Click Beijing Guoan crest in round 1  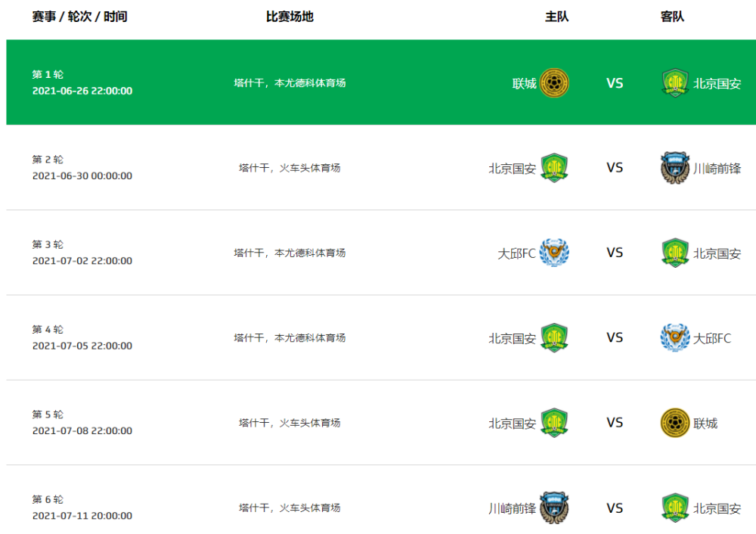point(674,83)
